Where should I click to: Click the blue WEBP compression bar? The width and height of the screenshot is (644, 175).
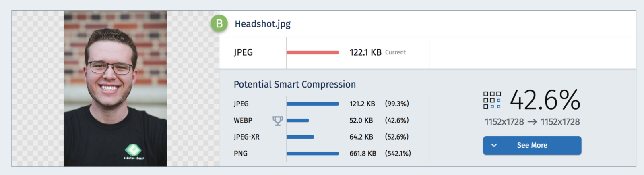(x=297, y=121)
